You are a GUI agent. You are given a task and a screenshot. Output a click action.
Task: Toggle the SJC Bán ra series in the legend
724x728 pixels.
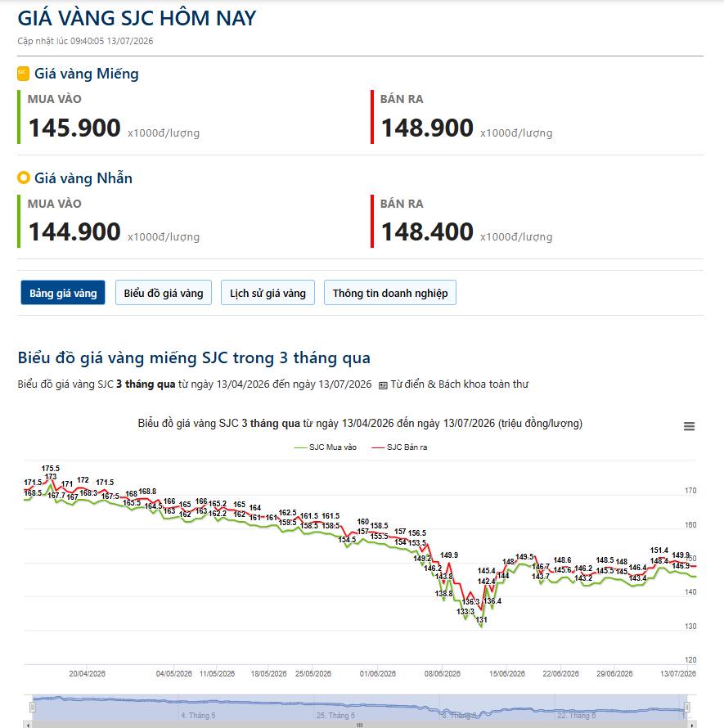pyautogui.click(x=399, y=447)
